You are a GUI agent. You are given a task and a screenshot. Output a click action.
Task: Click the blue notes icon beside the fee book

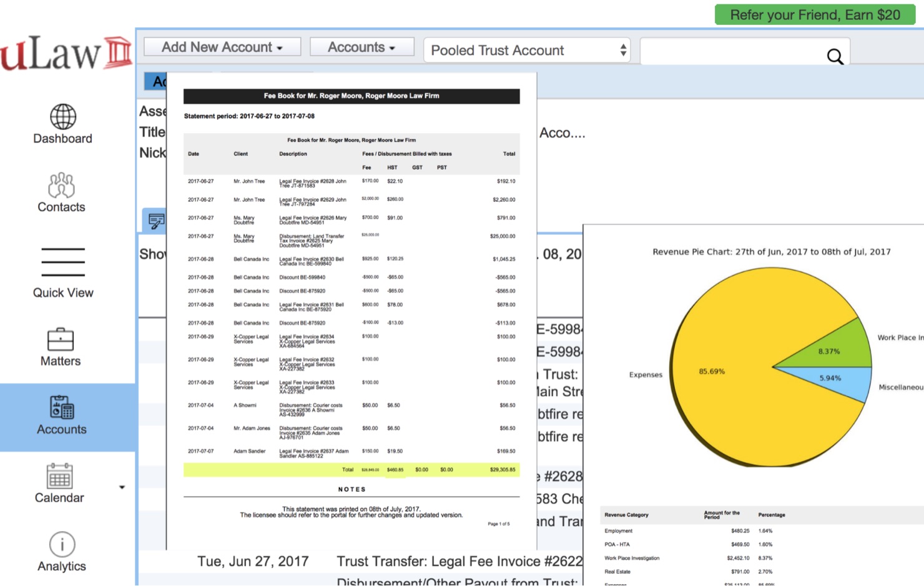[x=155, y=221]
